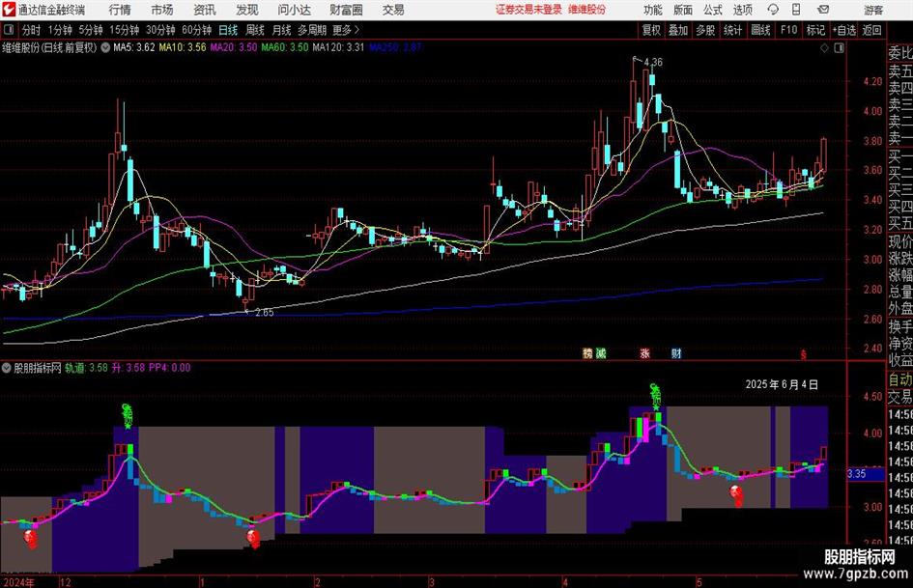Open the dropdown arrow beside 股朋指标网
Screen dimensions: 913x588
tap(7, 368)
